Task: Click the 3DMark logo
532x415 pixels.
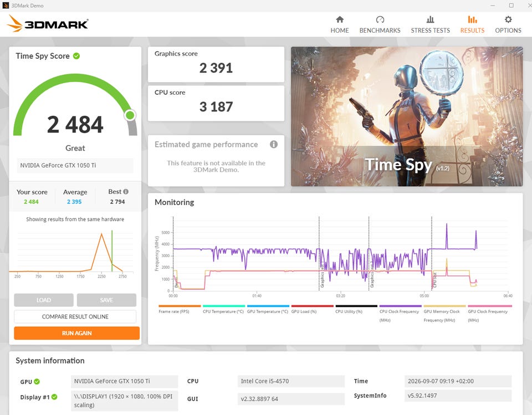Action: click(48, 24)
